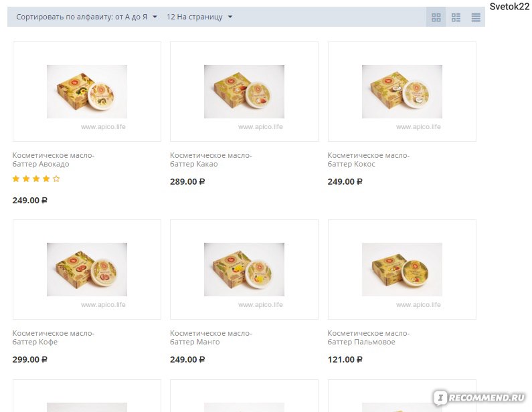The width and height of the screenshot is (532, 412).
Task: Click the 289.00 ₽ price of Какао
Action: tap(187, 182)
